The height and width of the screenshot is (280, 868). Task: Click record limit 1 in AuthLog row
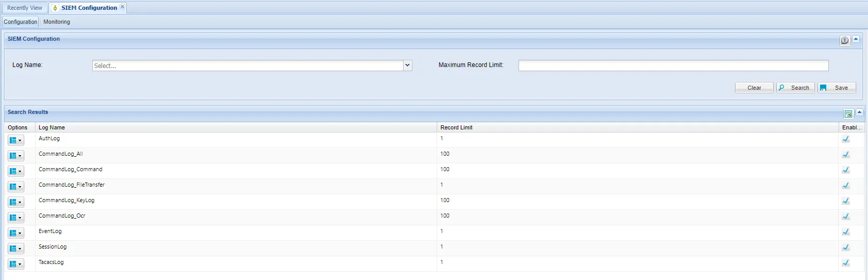(x=442, y=138)
